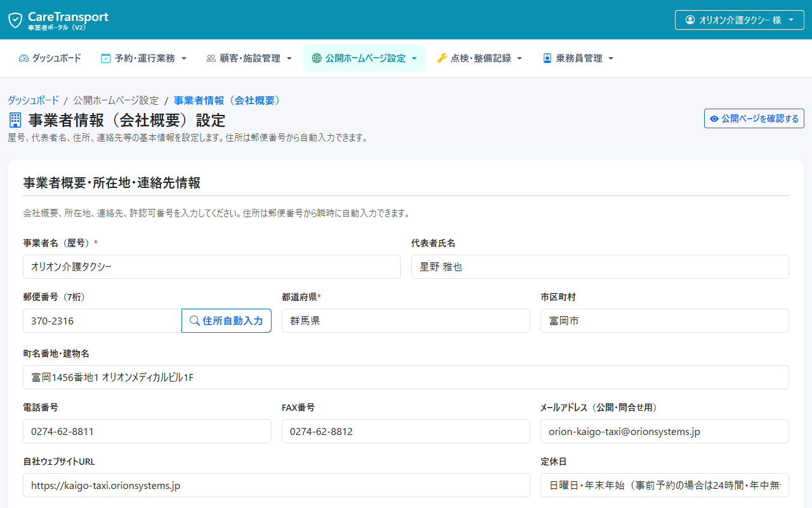
Task: Click the 市区町村 field showing 富岡市
Action: (x=665, y=321)
